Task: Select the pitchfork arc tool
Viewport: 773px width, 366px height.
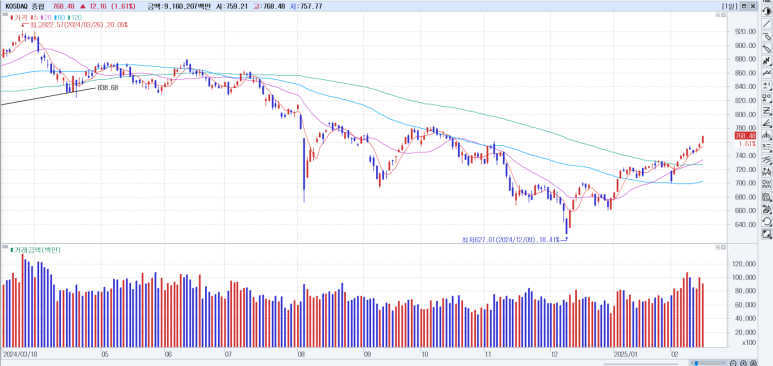Action: [x=767, y=135]
